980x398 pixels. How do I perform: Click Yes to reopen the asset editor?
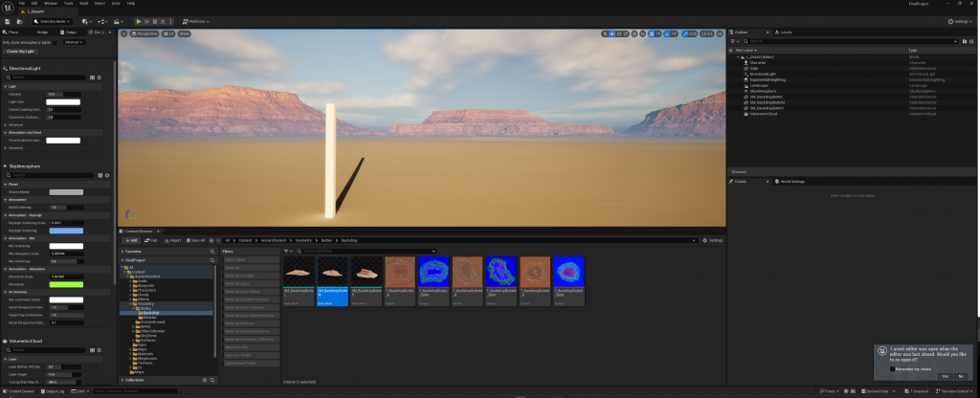coord(945,376)
